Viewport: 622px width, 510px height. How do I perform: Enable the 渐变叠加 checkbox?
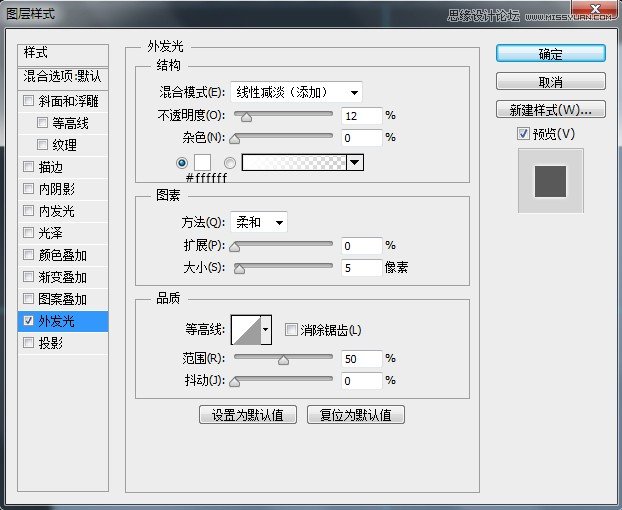click(x=28, y=276)
